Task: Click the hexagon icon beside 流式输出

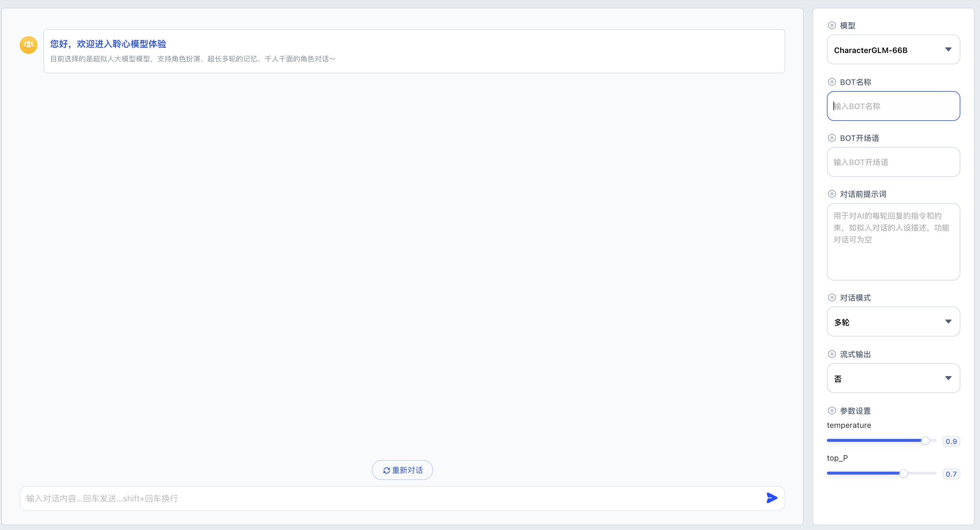Action: (x=832, y=354)
